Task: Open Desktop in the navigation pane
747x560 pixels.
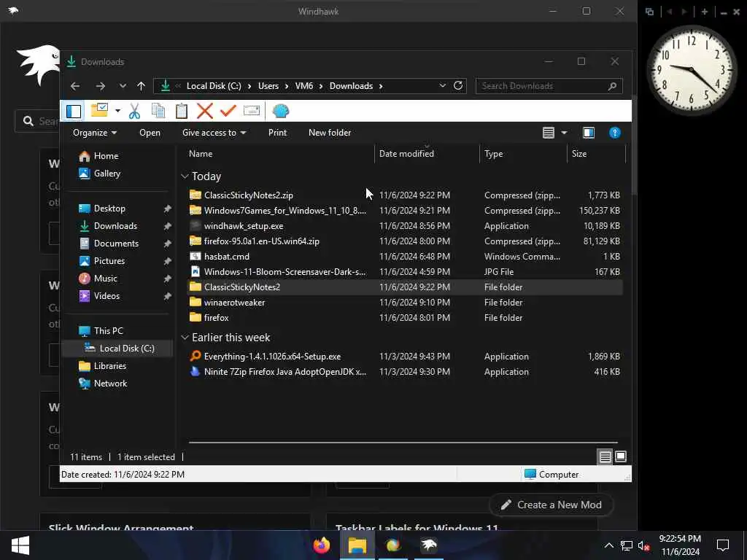Action: coord(109,208)
